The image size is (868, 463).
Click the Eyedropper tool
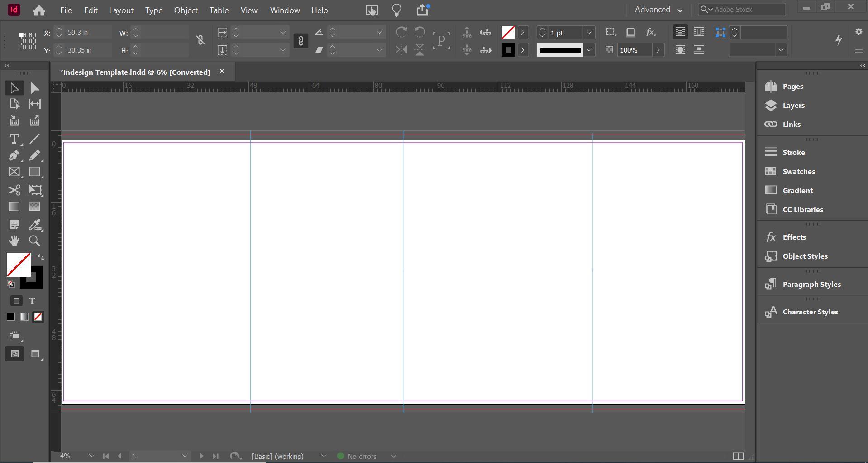point(35,225)
